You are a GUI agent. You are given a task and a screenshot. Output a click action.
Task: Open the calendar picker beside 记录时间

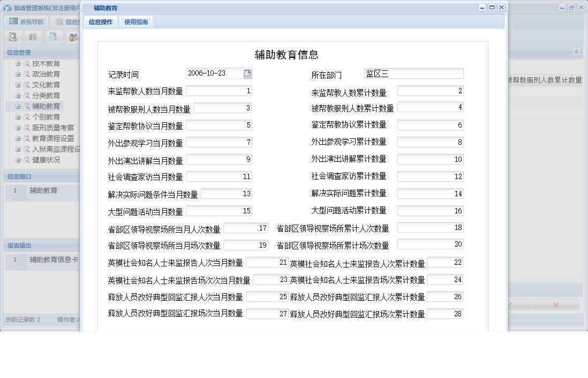(247, 73)
